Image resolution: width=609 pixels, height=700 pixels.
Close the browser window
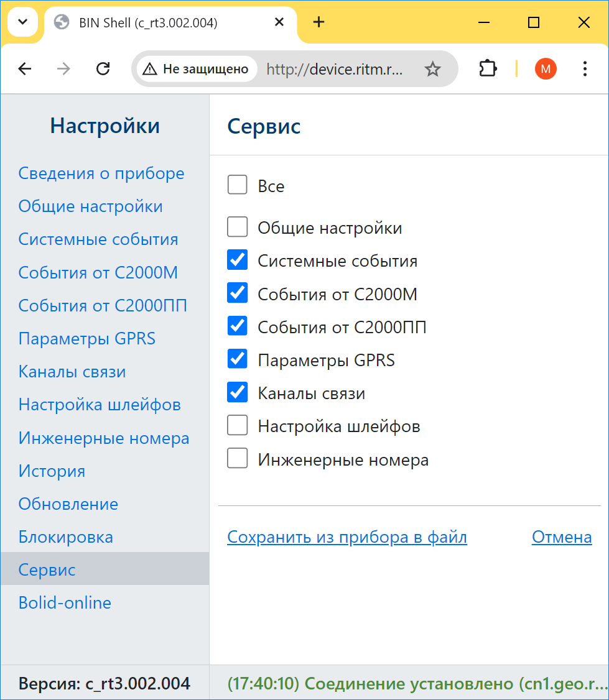[583, 22]
